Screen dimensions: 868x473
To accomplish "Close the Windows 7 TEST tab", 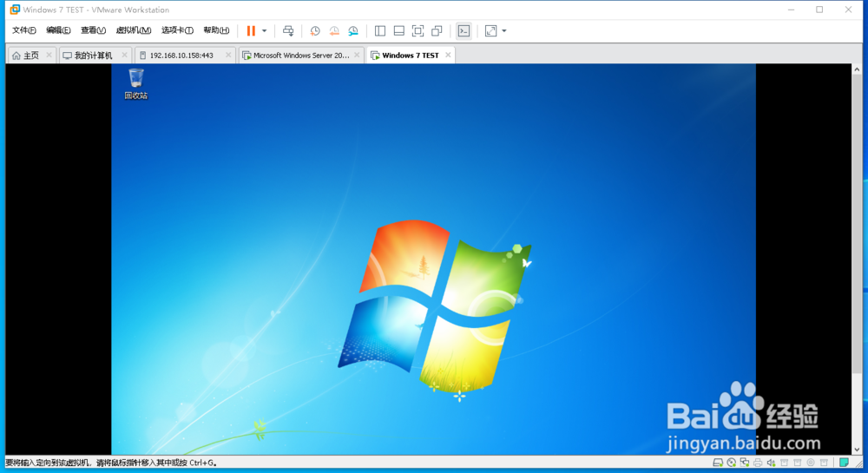I will point(448,55).
